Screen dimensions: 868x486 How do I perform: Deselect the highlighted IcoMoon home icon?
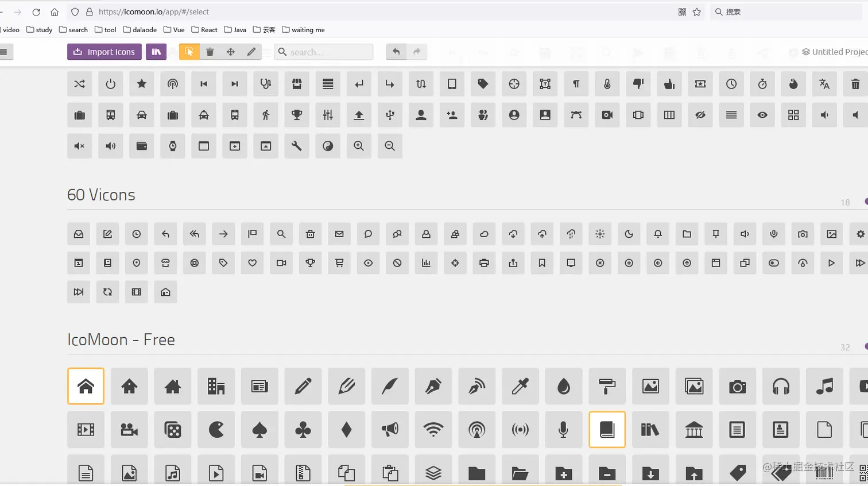[x=86, y=386]
